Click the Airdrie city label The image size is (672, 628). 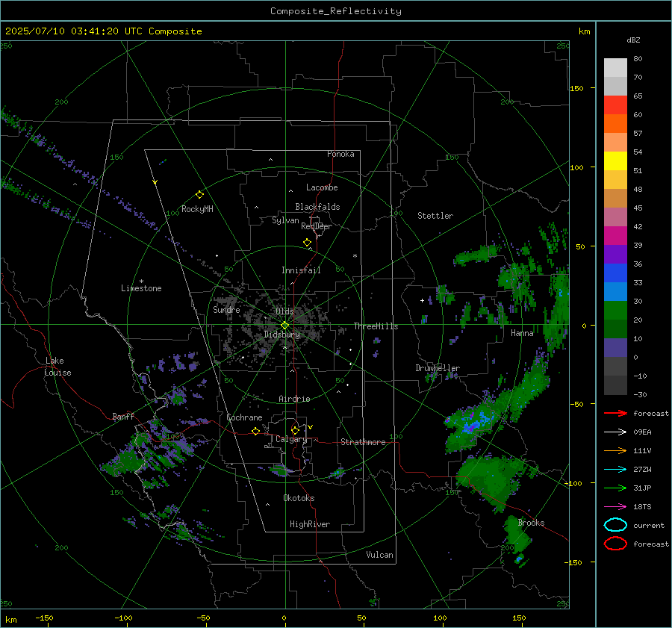point(294,399)
